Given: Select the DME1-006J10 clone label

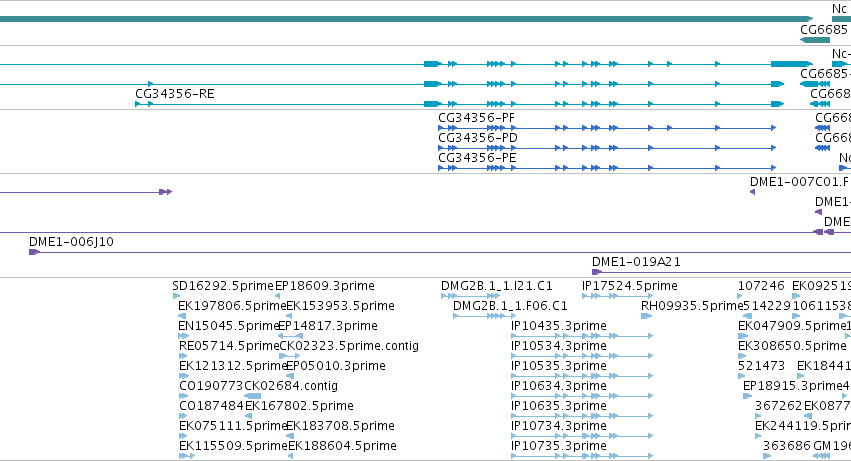Looking at the screenshot, I should pyautogui.click(x=71, y=242).
